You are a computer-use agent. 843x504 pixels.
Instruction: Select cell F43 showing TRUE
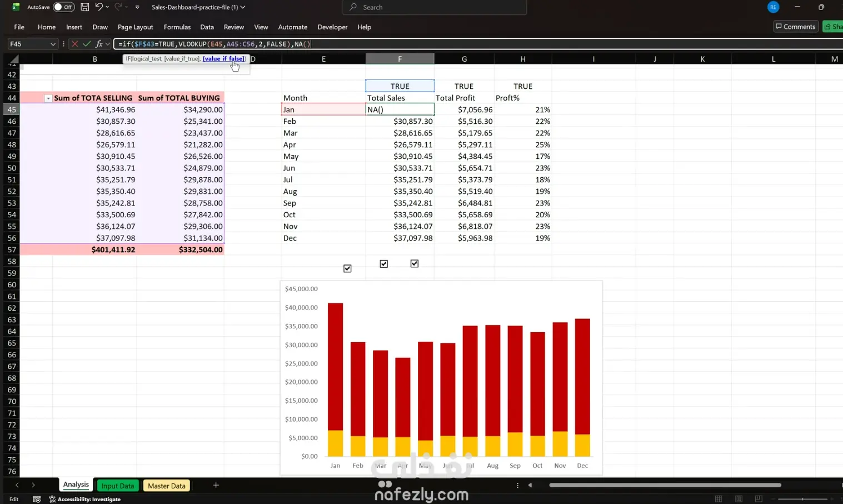tap(400, 86)
